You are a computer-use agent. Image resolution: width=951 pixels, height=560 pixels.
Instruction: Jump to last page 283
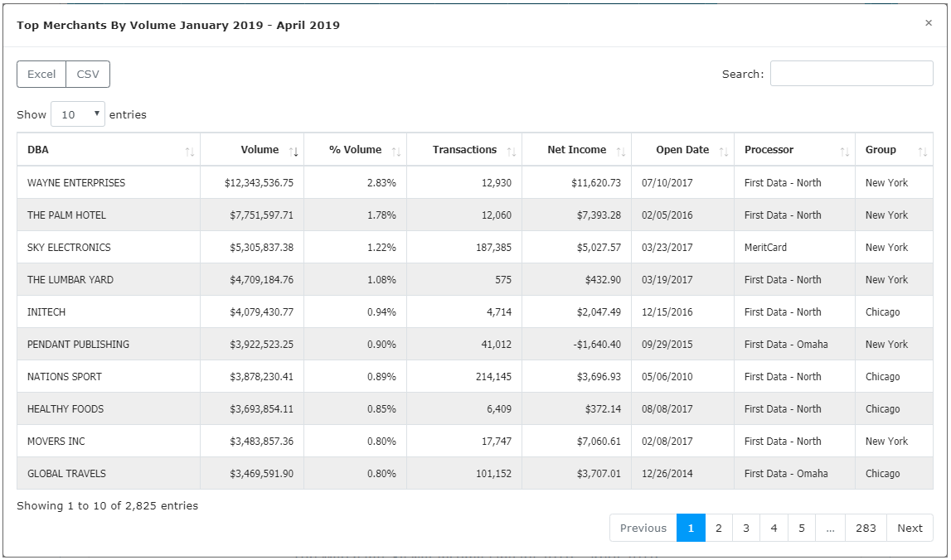click(866, 528)
